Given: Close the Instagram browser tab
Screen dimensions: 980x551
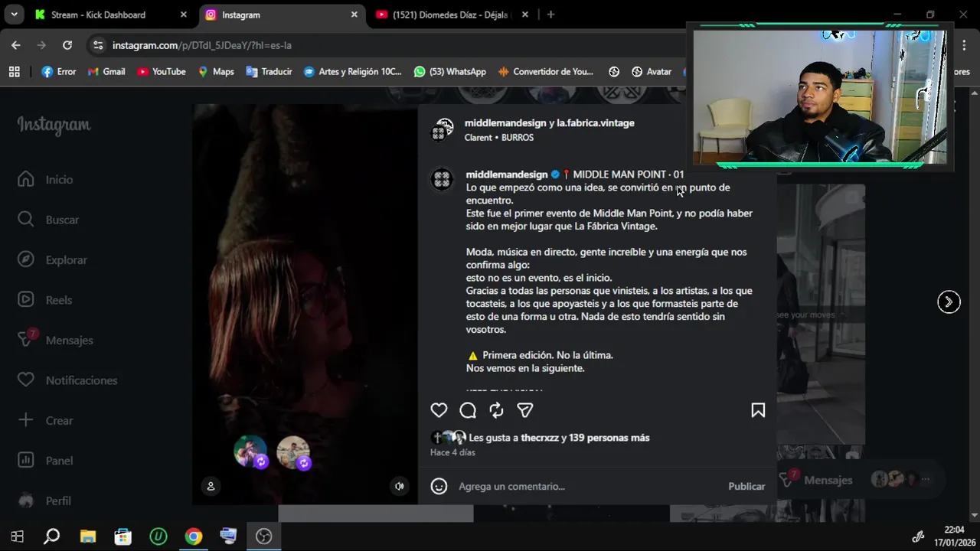Looking at the screenshot, I should click(354, 15).
